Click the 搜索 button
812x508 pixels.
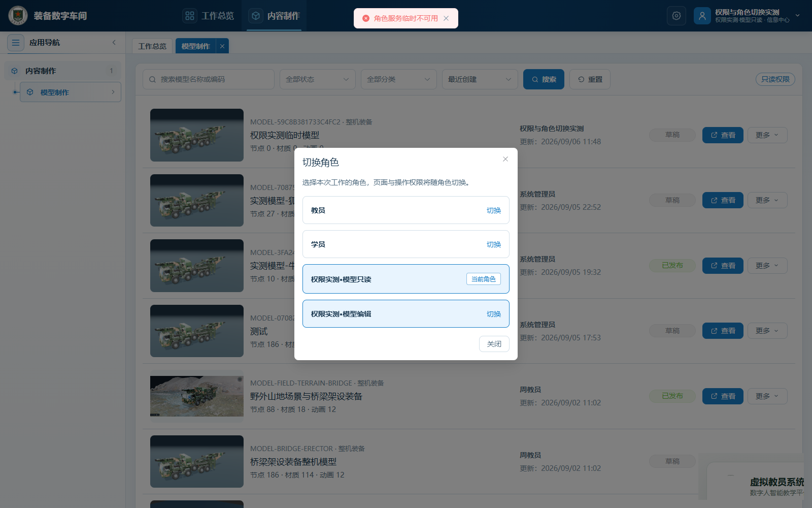(x=544, y=79)
